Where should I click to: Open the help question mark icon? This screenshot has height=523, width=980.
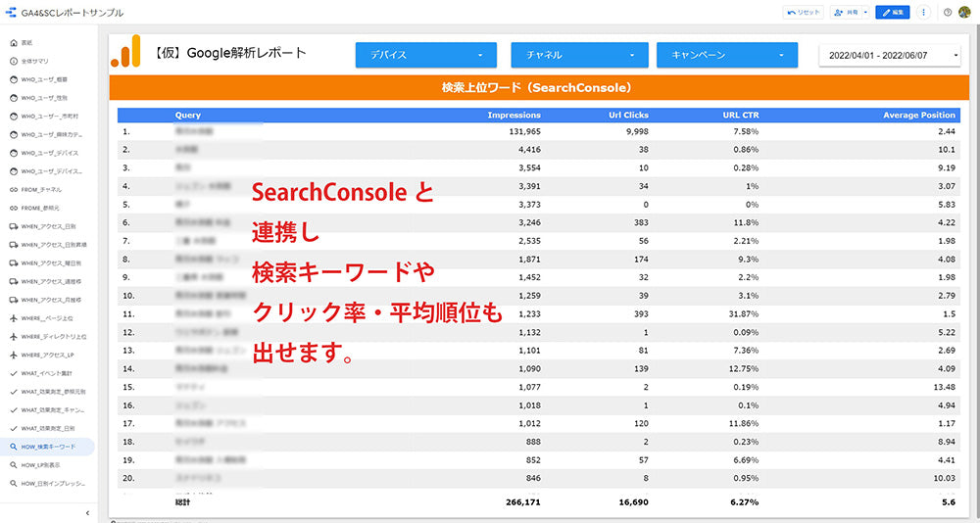948,12
